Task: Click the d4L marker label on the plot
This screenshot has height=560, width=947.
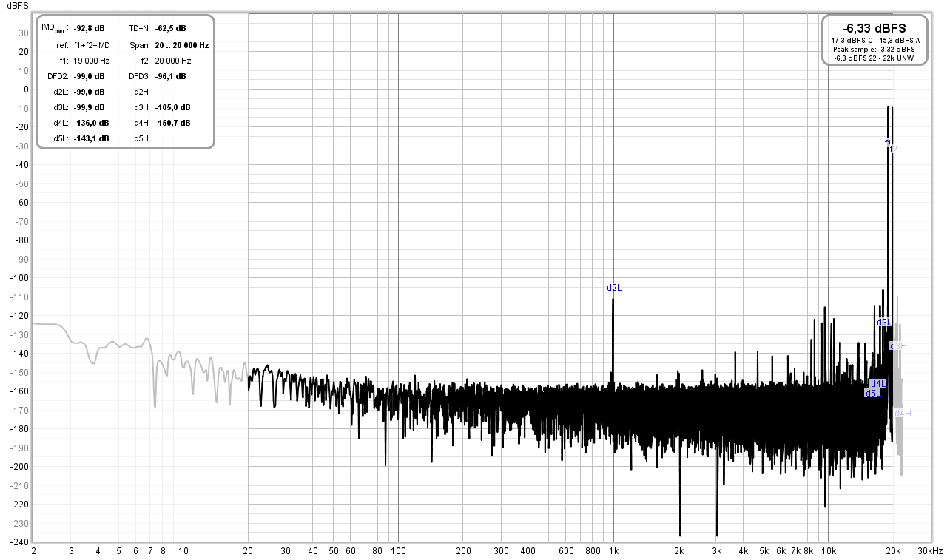Action: 878,384
